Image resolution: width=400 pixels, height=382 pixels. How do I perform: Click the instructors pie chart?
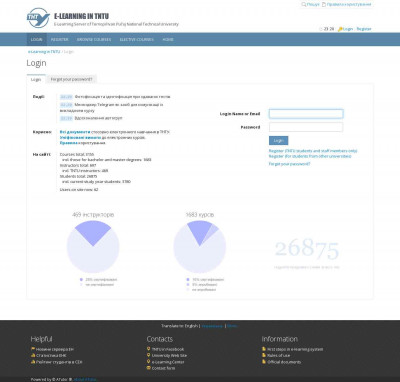pos(93,247)
